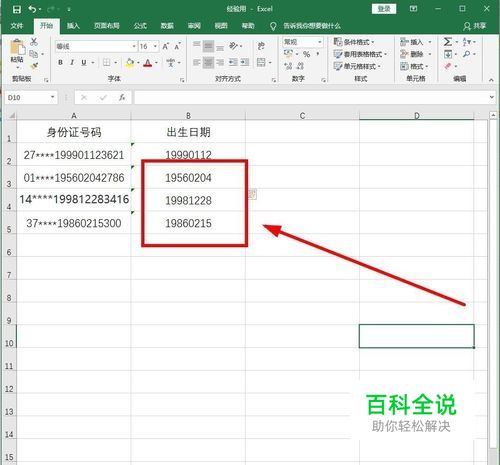Click the cell borders icon
The height and width of the screenshot is (465, 500).
coord(106,62)
